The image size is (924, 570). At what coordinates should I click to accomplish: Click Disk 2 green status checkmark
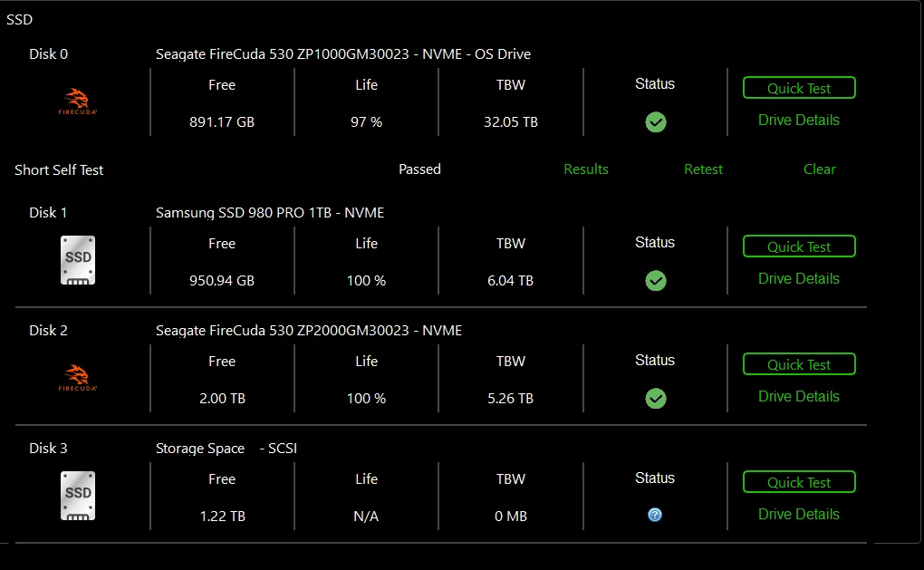tap(655, 399)
